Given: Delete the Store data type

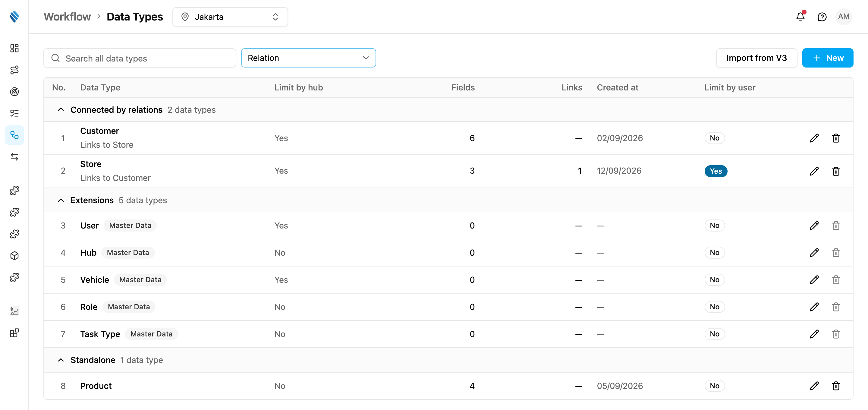Looking at the screenshot, I should (x=836, y=171).
